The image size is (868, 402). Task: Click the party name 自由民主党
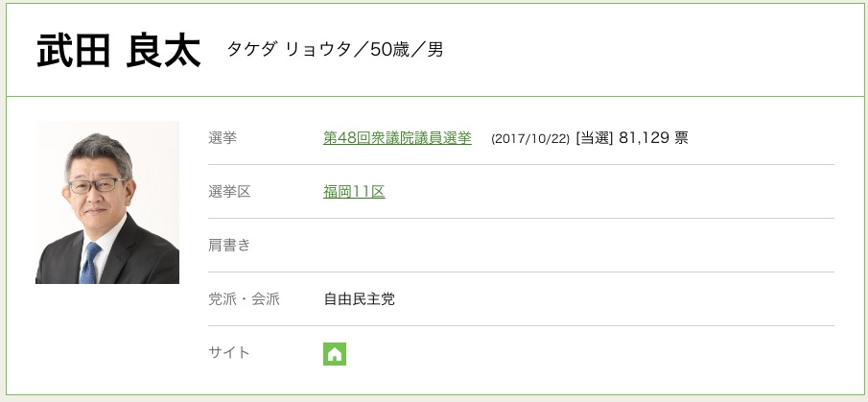[359, 299]
